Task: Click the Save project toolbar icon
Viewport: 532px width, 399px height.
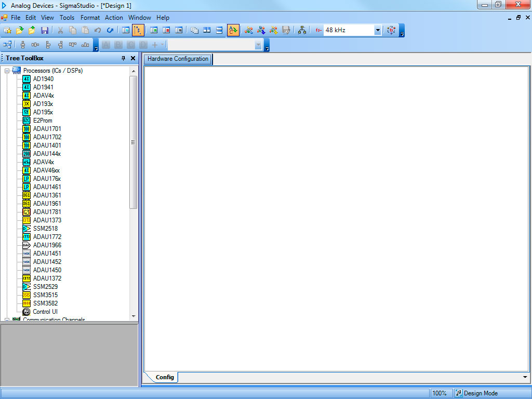Action: 45,30
